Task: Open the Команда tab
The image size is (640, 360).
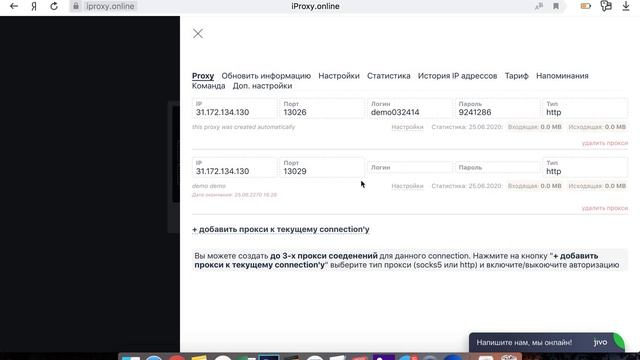Action: click(x=209, y=86)
